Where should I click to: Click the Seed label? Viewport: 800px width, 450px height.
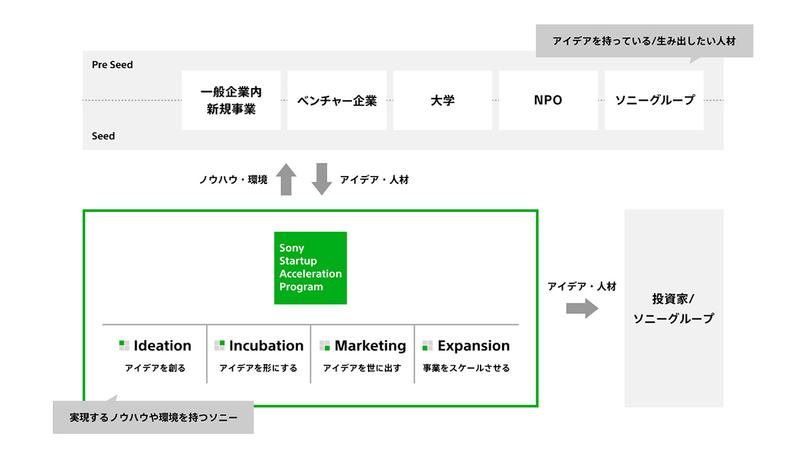click(x=103, y=136)
